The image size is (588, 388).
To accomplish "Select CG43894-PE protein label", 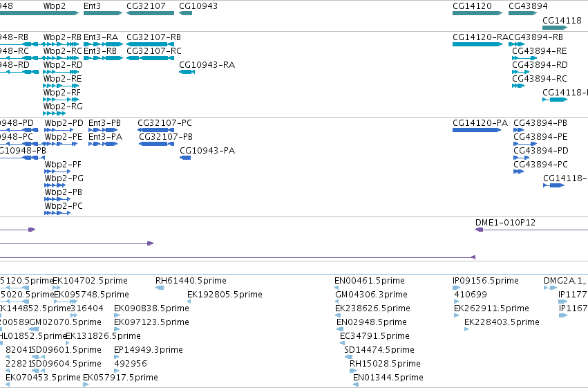I will click(x=540, y=136).
